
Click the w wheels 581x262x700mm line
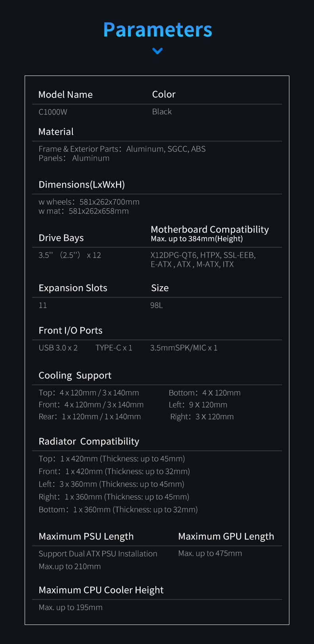(89, 202)
